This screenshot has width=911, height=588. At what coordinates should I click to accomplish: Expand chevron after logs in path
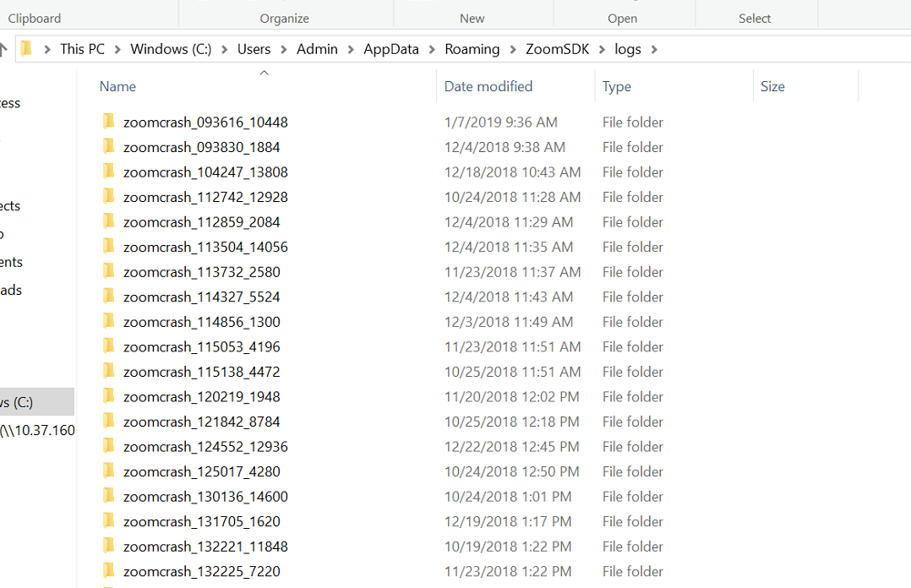pos(654,50)
